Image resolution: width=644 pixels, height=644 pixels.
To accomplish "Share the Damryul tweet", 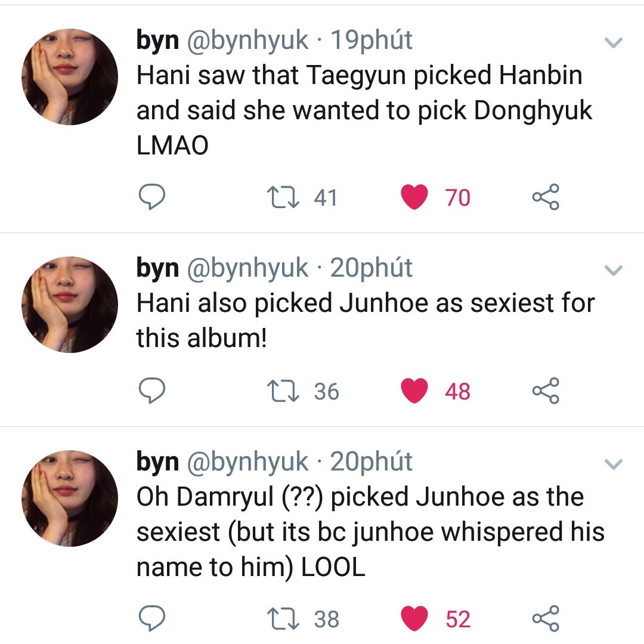I will (x=546, y=619).
